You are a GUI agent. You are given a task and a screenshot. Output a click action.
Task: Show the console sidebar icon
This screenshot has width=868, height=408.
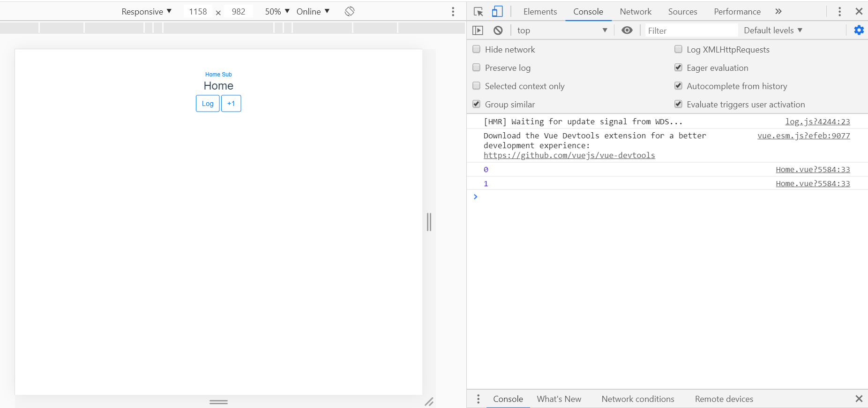tap(478, 30)
